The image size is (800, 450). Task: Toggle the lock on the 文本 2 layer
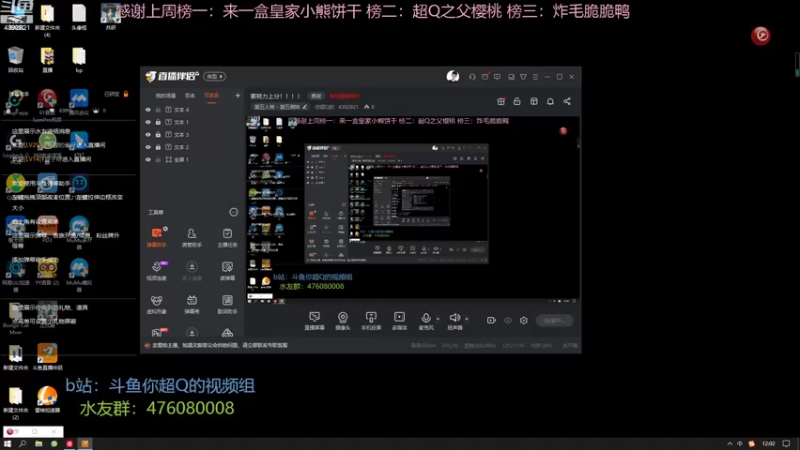coord(158,147)
